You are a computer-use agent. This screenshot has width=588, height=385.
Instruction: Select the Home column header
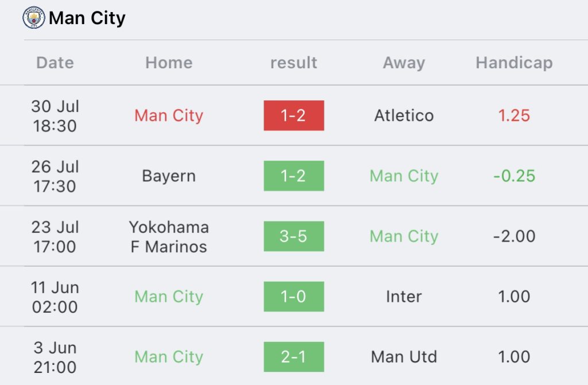tap(169, 63)
